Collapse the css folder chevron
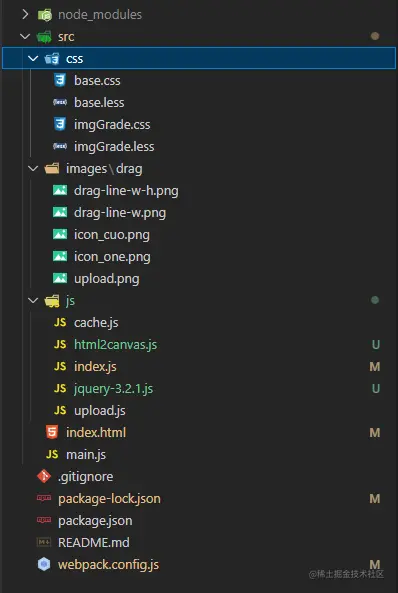398x593 pixels. (33, 58)
